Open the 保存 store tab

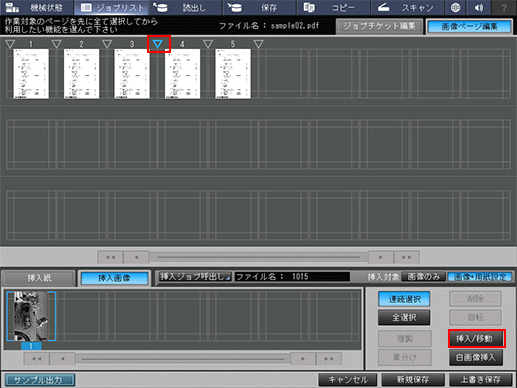tap(259, 7)
